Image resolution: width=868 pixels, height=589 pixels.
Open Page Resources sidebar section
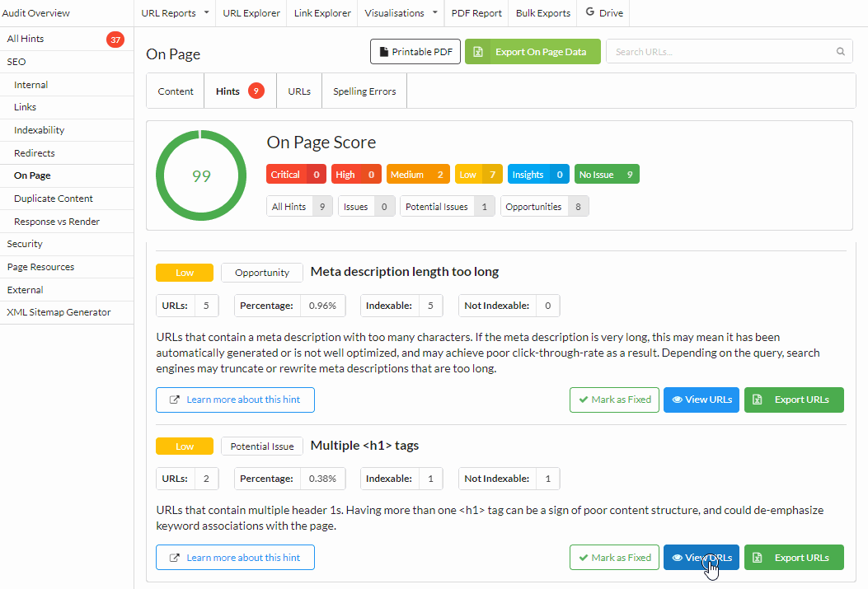(x=67, y=267)
